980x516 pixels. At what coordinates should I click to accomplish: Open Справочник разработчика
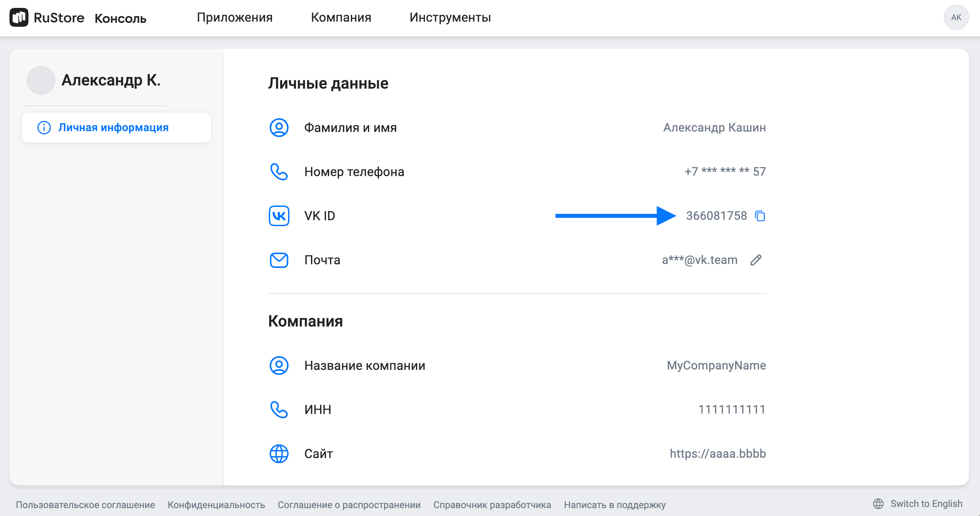pyautogui.click(x=492, y=505)
